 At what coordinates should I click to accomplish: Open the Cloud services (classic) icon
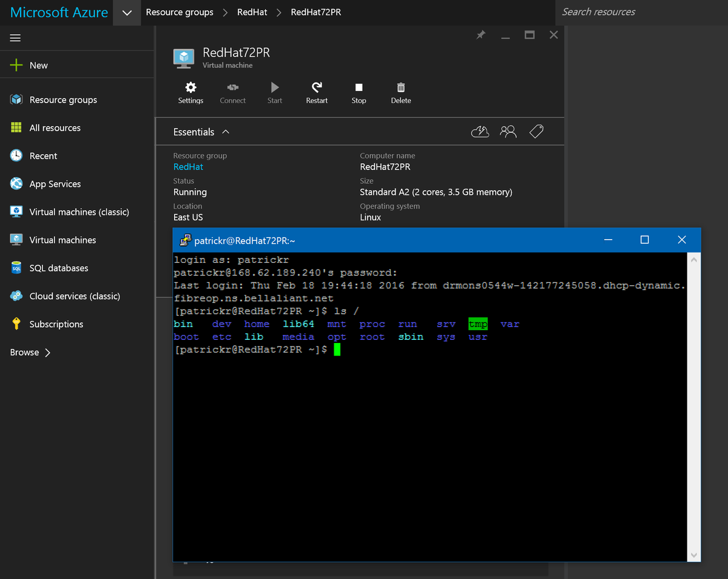(x=16, y=296)
